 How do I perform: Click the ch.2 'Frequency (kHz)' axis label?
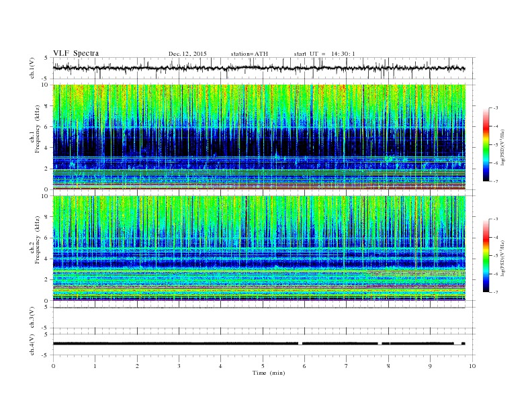[x=38, y=240]
